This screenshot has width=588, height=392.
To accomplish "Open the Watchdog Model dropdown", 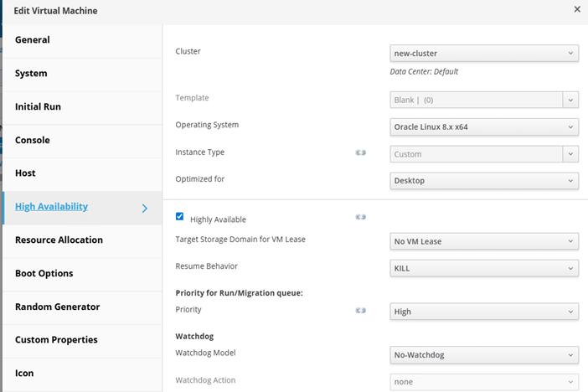I will pyautogui.click(x=484, y=355).
